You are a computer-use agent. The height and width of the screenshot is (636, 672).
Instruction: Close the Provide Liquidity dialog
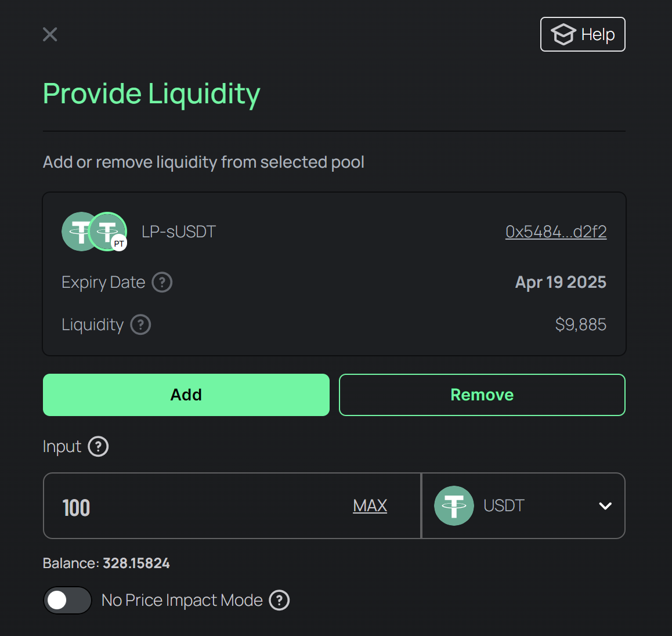pyautogui.click(x=50, y=35)
